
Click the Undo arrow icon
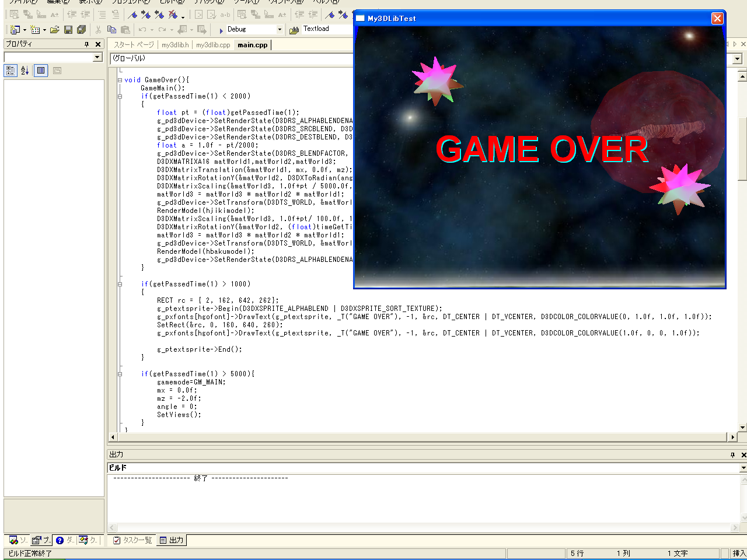tap(142, 29)
